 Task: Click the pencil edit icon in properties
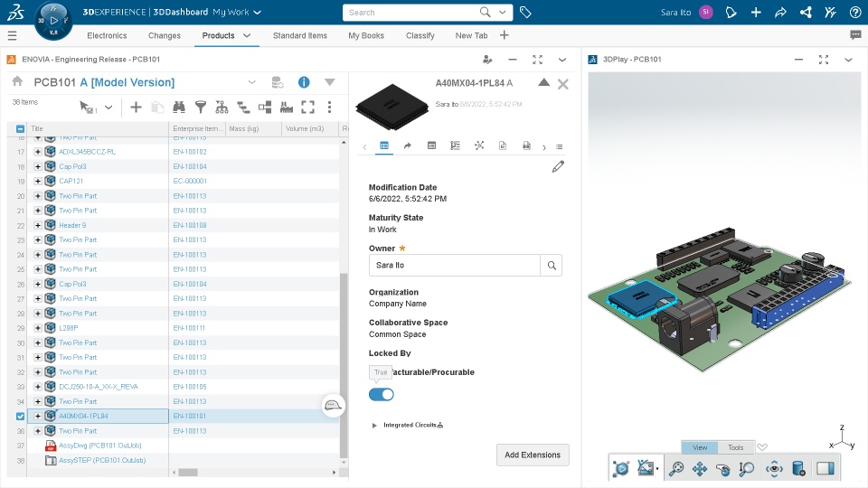(558, 166)
